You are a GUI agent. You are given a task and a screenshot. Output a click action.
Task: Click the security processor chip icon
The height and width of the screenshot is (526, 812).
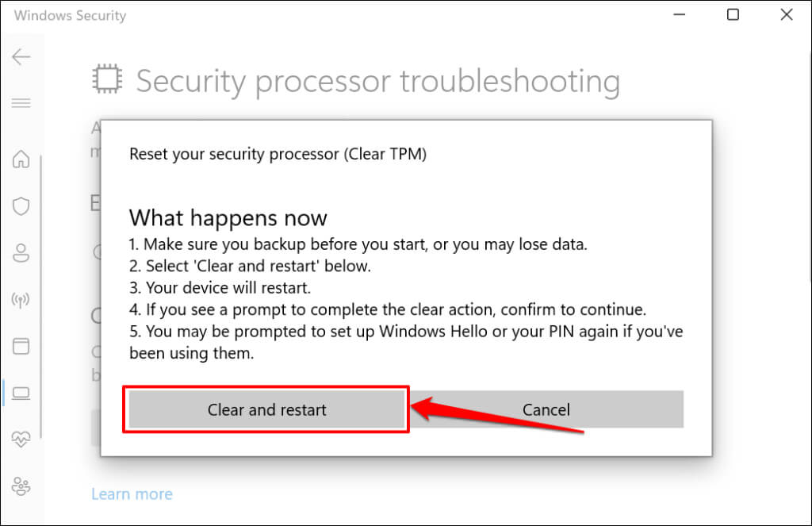click(x=106, y=81)
